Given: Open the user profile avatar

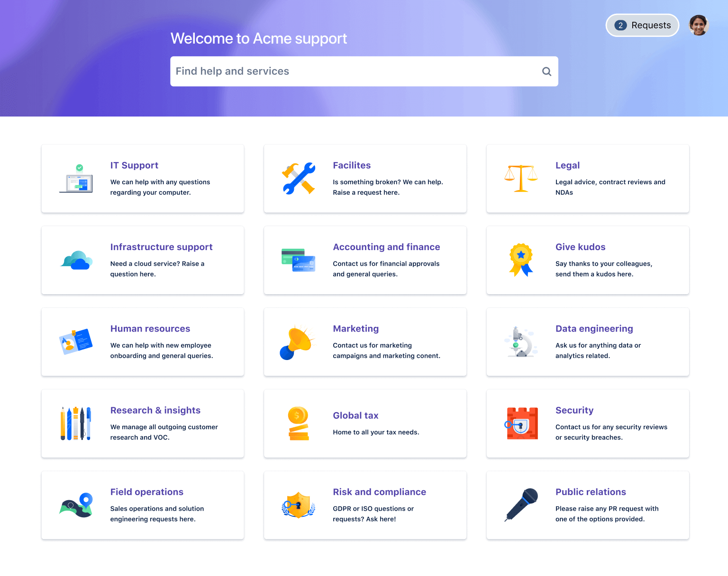Looking at the screenshot, I should [698, 26].
